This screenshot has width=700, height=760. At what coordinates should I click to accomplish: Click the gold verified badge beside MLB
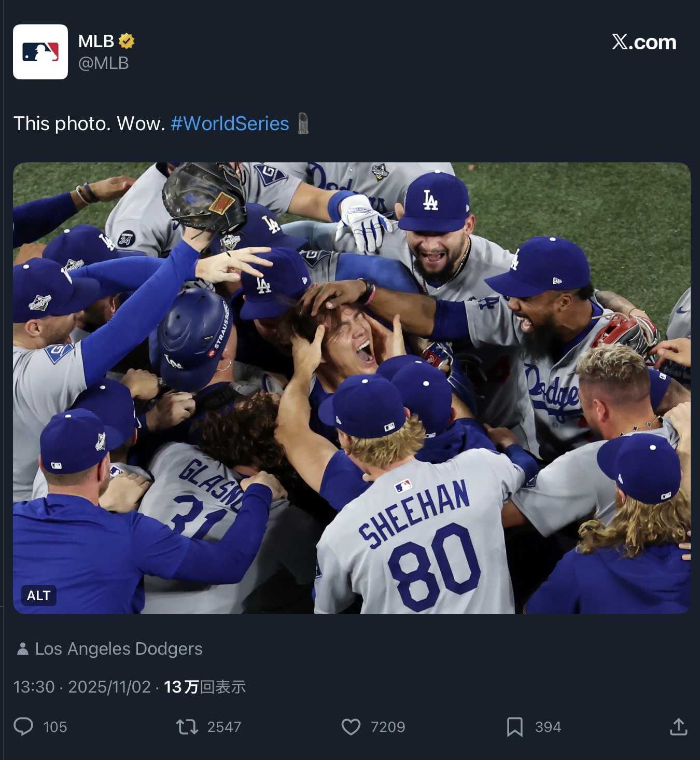click(127, 41)
